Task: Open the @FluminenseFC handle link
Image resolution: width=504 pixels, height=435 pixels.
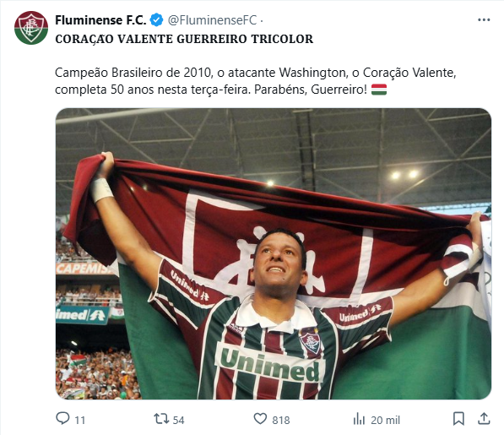Action: (212, 20)
